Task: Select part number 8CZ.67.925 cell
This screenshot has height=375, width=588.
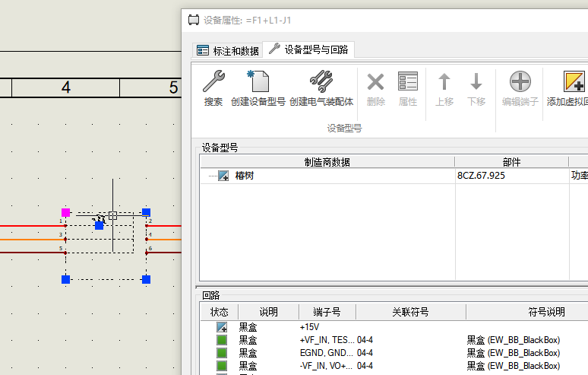Action: click(481, 176)
